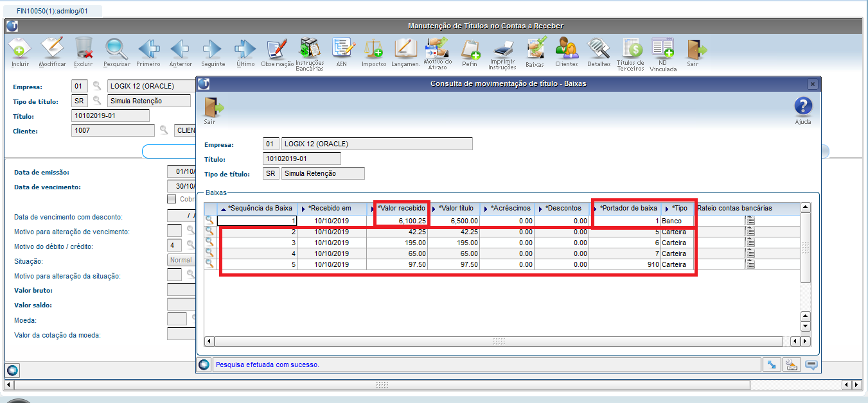Viewport: 868px width, 403px height.
Task: Click Cliente lookup magnifier
Action: [164, 130]
